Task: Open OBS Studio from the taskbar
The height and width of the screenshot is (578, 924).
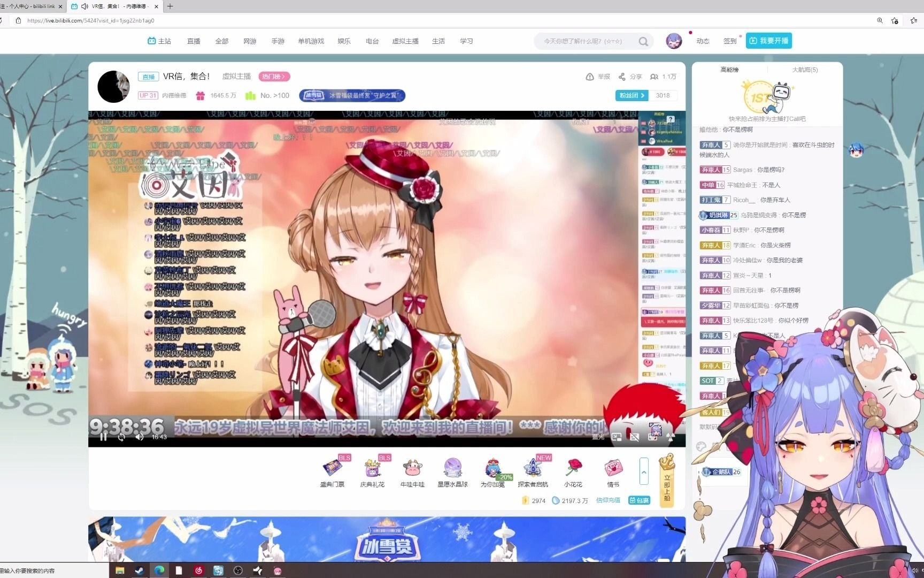Action: (237, 570)
